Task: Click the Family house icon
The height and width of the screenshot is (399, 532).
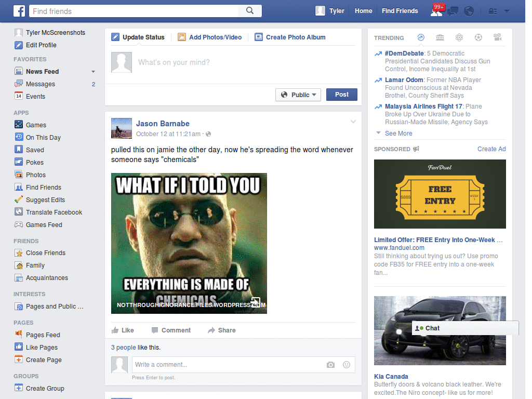Action: click(x=19, y=265)
